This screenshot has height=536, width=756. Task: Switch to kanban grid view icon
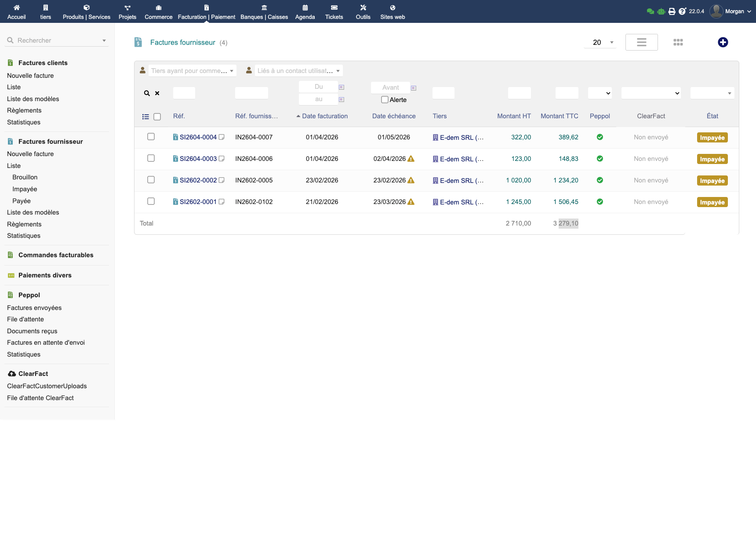click(x=678, y=42)
